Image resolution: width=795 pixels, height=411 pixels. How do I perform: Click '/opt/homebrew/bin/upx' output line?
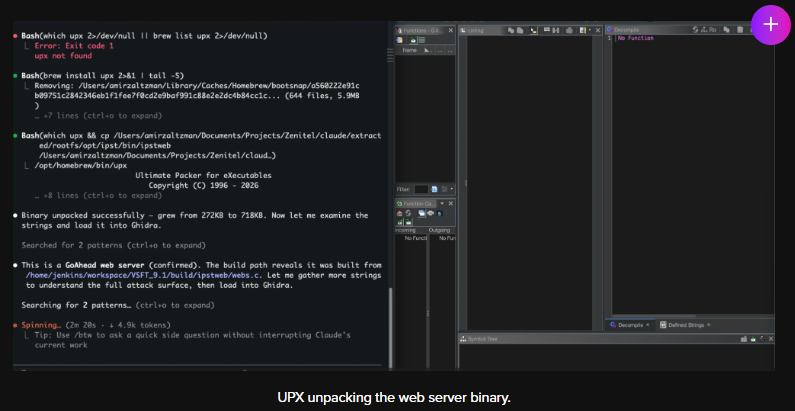tap(81, 165)
